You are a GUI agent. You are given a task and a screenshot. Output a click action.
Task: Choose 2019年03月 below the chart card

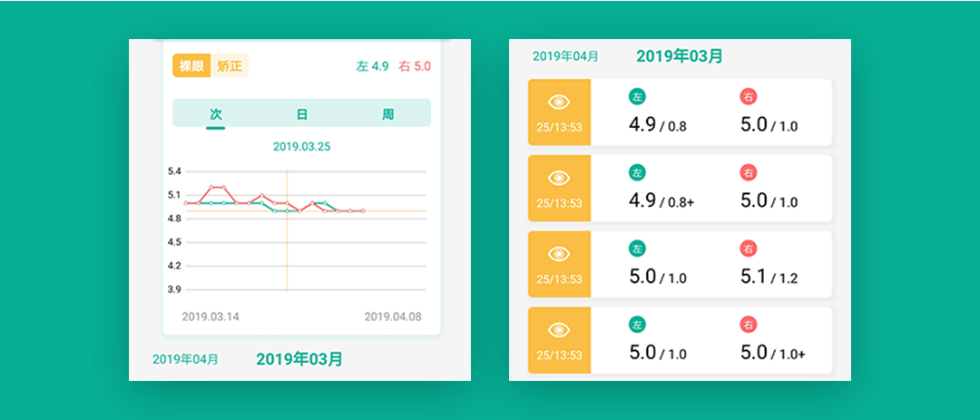point(299,359)
